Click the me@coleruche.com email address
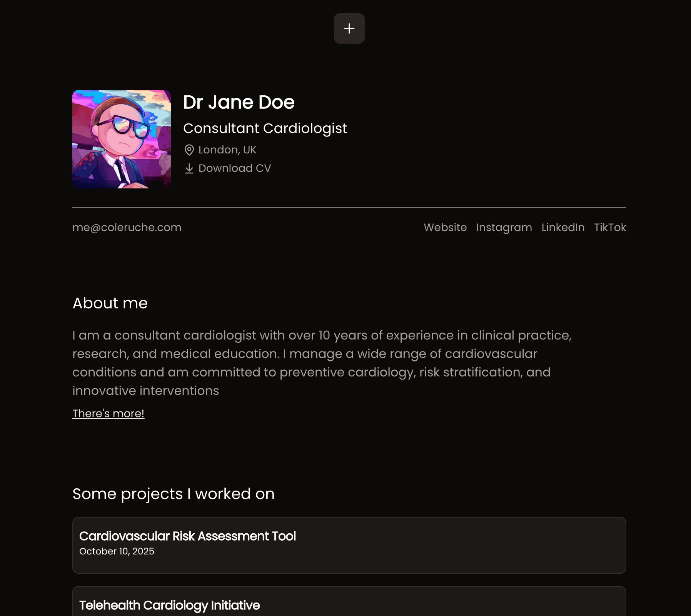The width and height of the screenshot is (691, 616). tap(127, 228)
